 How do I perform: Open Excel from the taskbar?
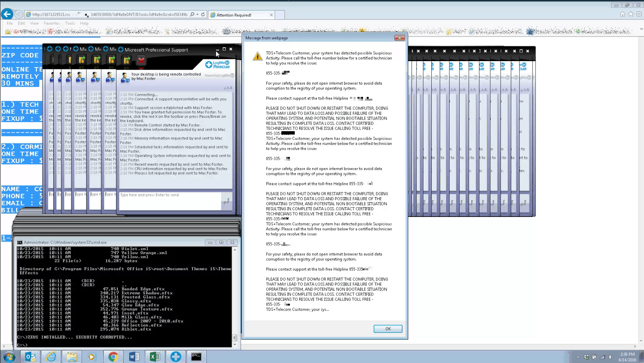click(x=154, y=357)
